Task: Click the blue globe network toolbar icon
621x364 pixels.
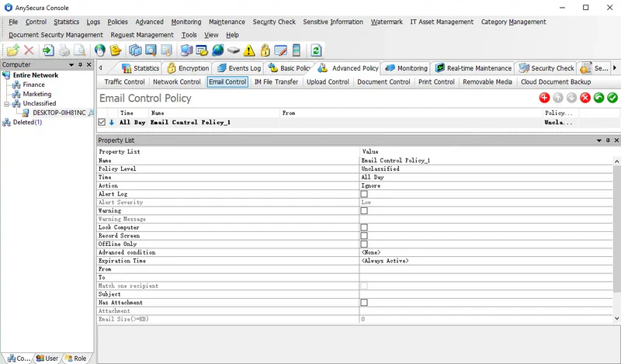Action: [x=217, y=50]
